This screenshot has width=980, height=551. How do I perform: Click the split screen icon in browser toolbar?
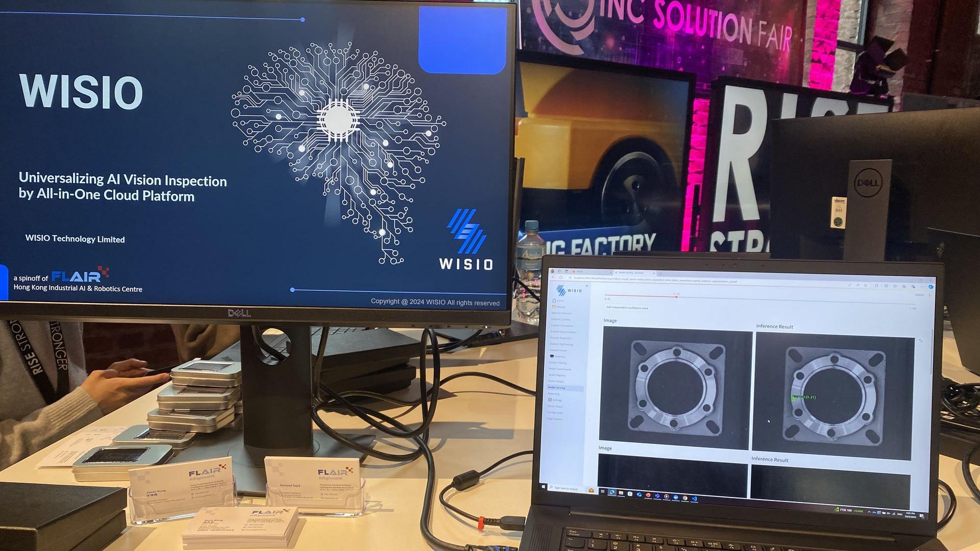click(x=886, y=286)
